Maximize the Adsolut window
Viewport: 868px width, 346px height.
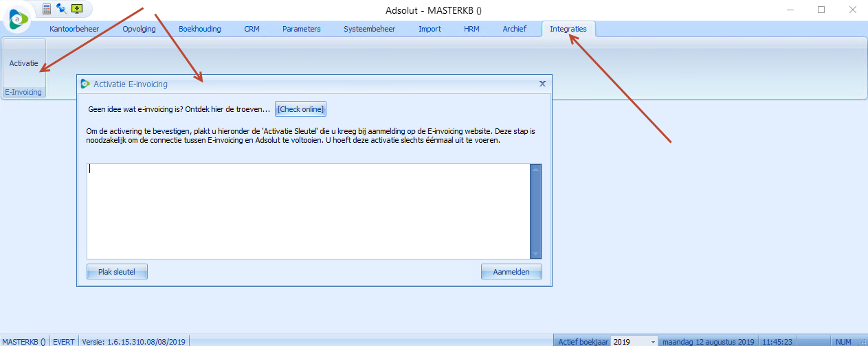tap(821, 10)
